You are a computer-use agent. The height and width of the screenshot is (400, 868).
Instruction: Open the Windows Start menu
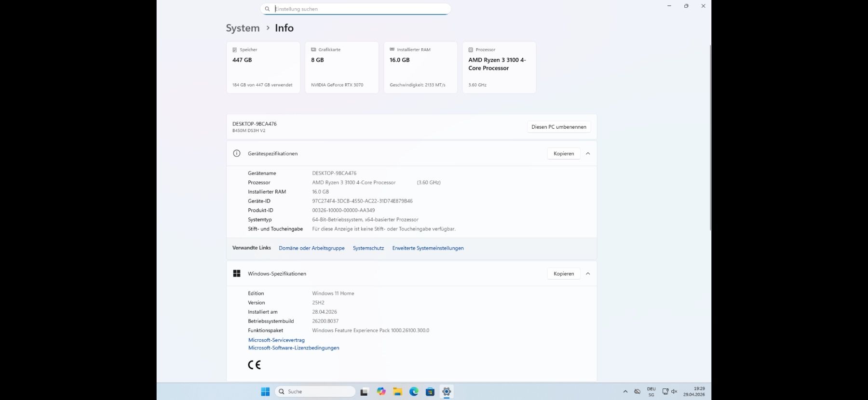(x=265, y=392)
